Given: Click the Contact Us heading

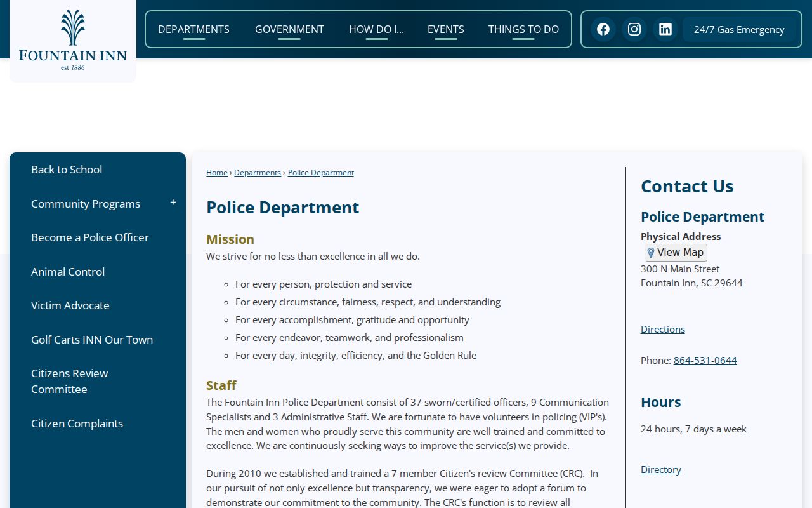Looking at the screenshot, I should click(x=687, y=186).
